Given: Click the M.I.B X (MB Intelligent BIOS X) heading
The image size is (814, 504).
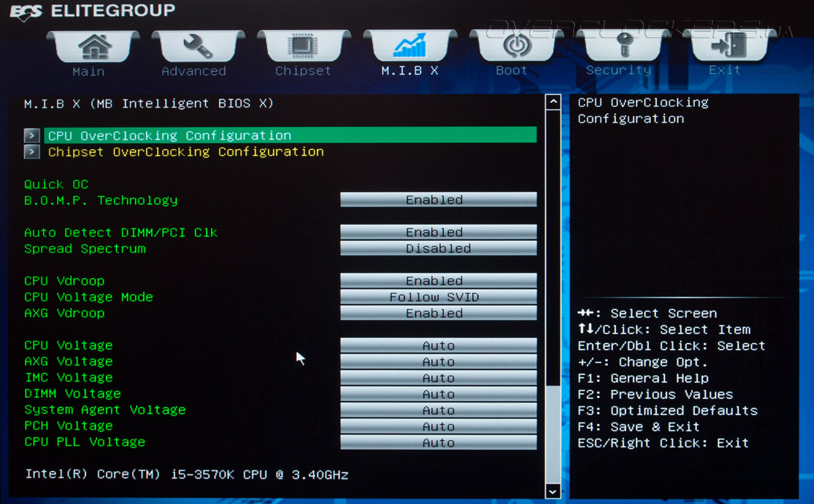Looking at the screenshot, I should [x=149, y=104].
